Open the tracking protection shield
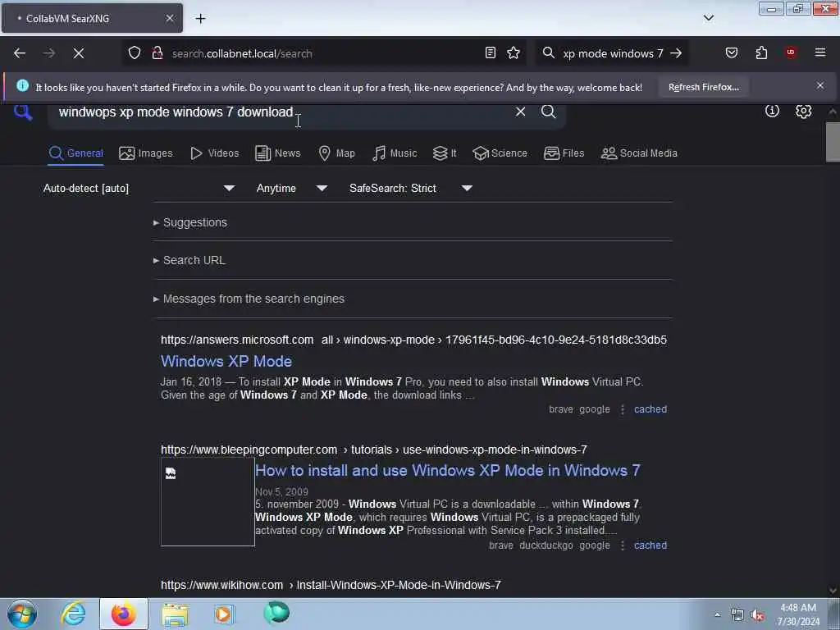This screenshot has width=840, height=630. [x=135, y=53]
